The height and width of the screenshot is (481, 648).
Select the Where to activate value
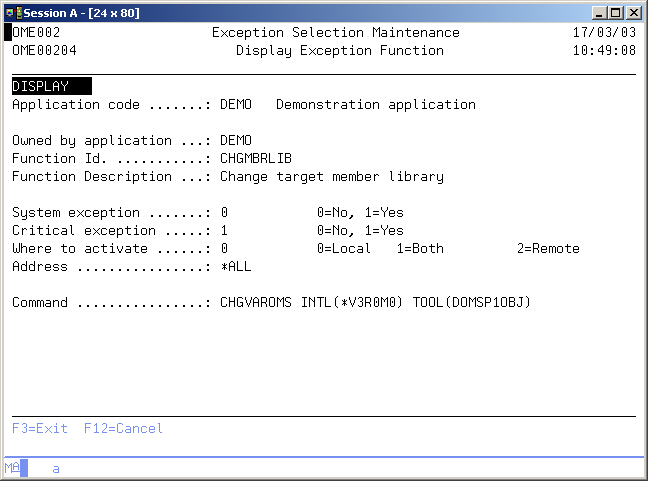pos(224,248)
